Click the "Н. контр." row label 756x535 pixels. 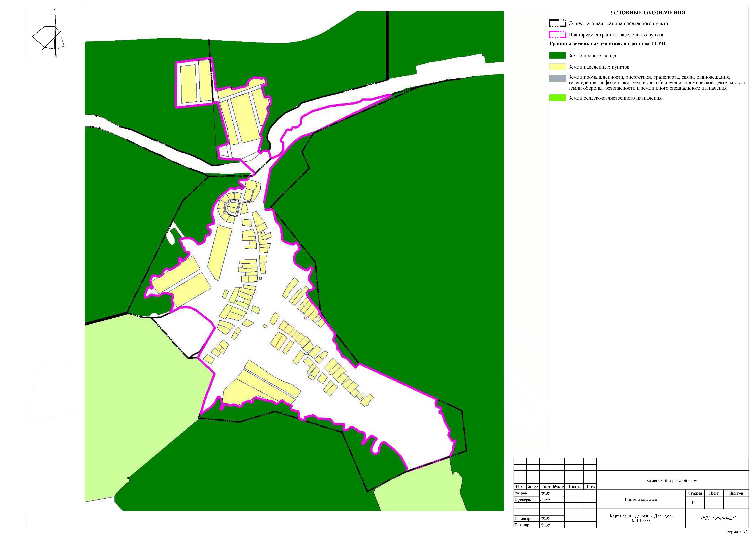point(523,519)
